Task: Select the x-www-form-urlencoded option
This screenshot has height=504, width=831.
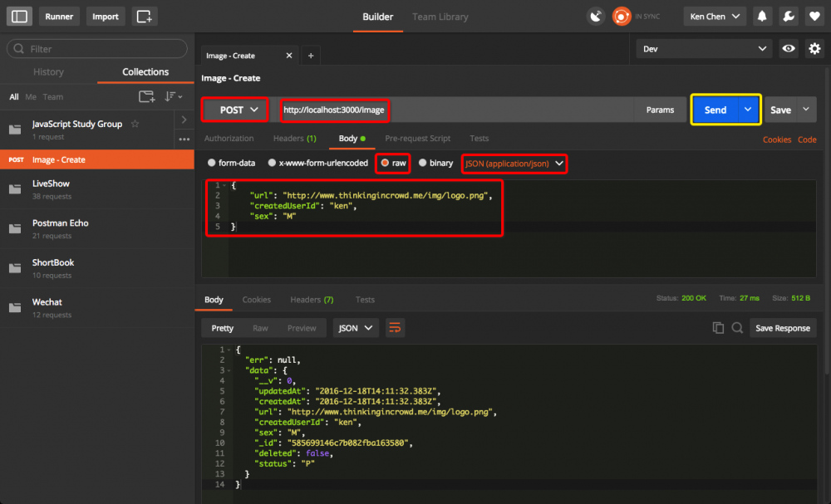Action: [271, 163]
